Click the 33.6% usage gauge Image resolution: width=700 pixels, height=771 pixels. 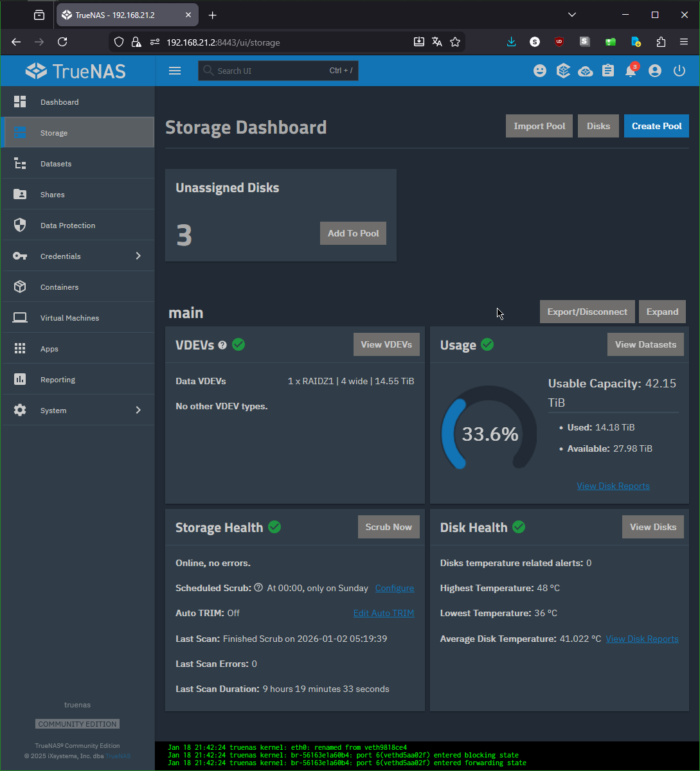[x=489, y=434]
